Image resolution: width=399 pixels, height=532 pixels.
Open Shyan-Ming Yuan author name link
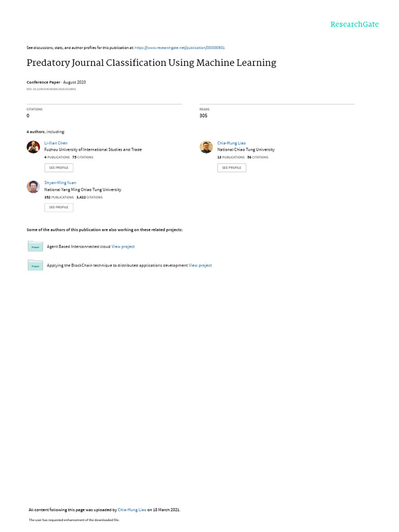click(x=60, y=182)
